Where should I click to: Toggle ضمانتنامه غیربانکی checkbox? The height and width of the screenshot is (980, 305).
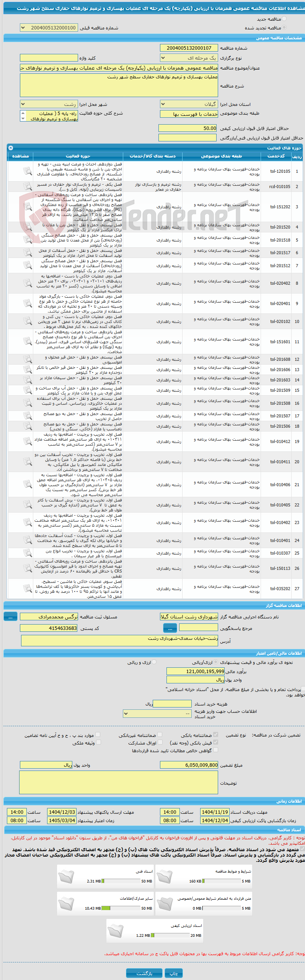(x=160, y=734)
